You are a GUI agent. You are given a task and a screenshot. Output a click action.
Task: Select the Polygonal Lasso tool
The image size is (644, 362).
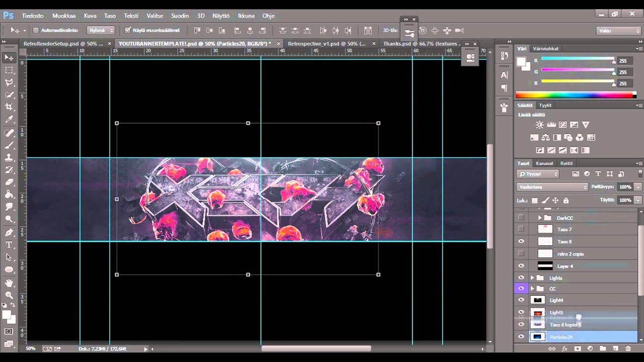(x=9, y=82)
